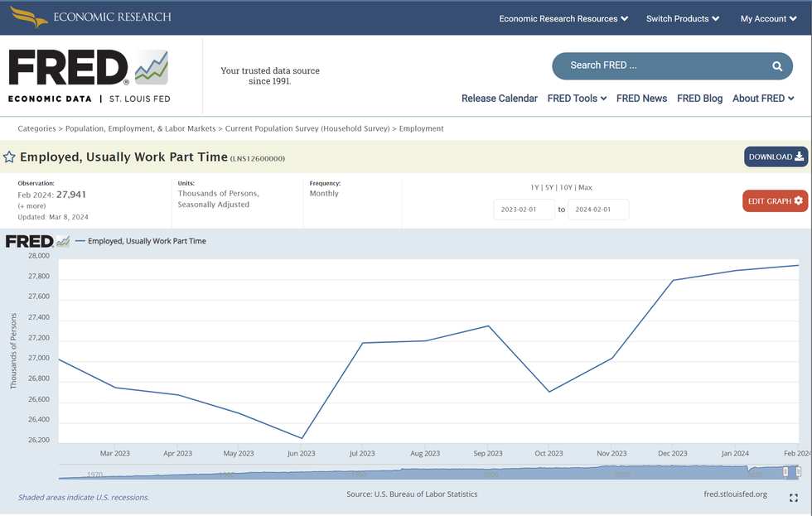Screen dimensions: 812x516
Task: Click the fullscreen icon below the chart
Action: 794,498
